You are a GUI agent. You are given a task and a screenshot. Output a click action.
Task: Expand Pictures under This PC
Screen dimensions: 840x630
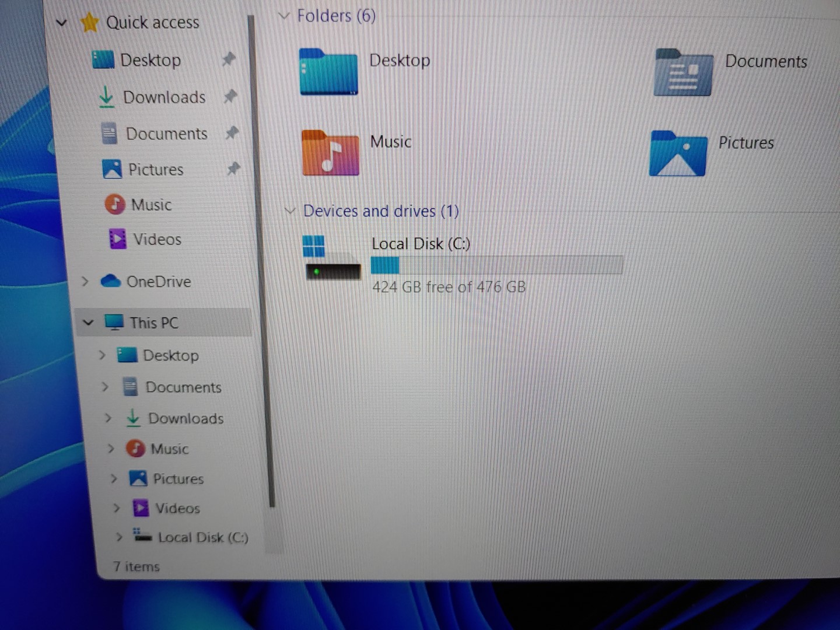click(x=114, y=478)
